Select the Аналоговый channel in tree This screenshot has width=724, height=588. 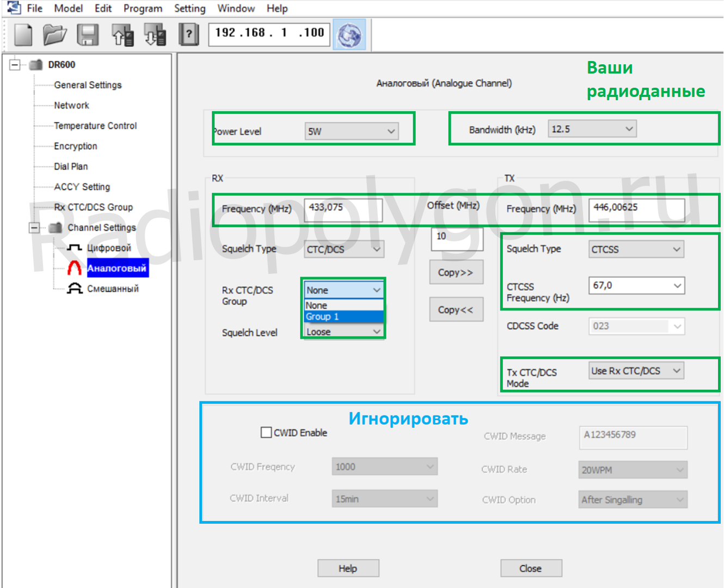coord(116,268)
